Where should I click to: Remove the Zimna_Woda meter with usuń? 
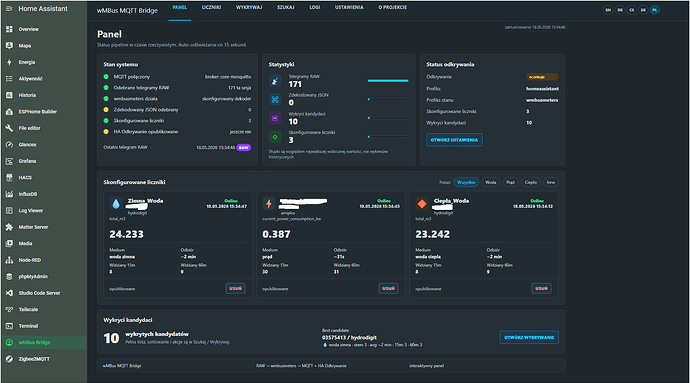coord(235,288)
